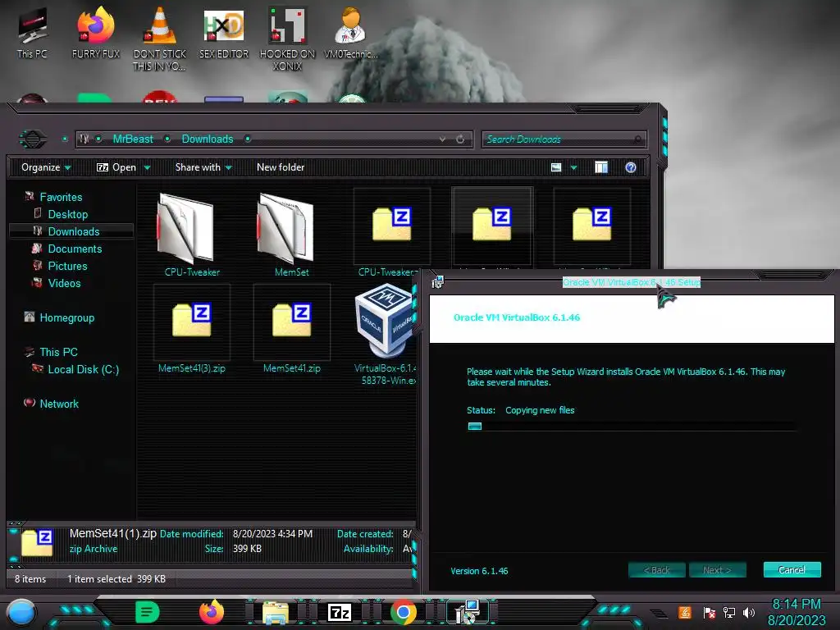
Task: Open VMOTechnic desktop shortcut
Action: (x=351, y=34)
